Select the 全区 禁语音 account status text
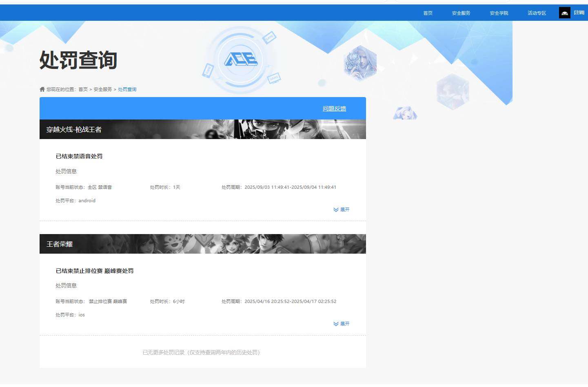The image size is (588, 387). [100, 187]
